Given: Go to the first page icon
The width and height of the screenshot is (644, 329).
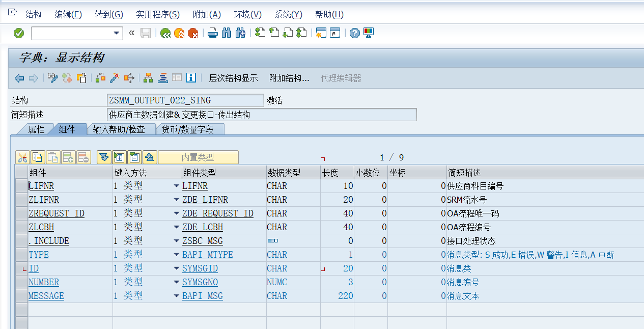Looking at the screenshot, I should click(260, 33).
